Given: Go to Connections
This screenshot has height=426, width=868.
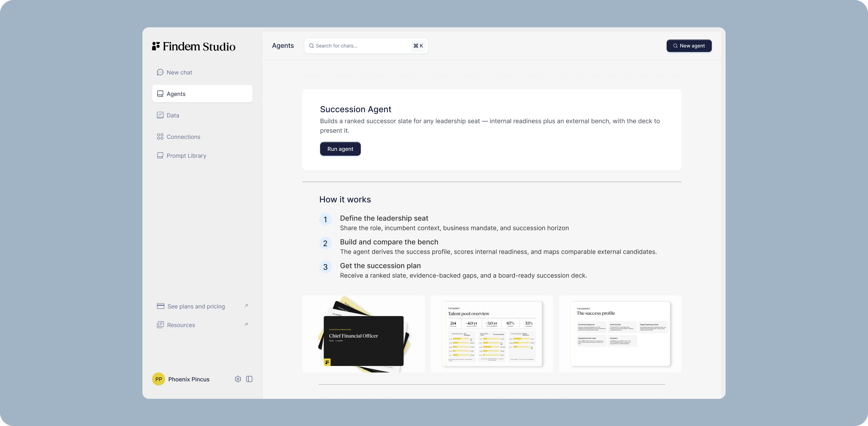Looking at the screenshot, I should 202,137.
